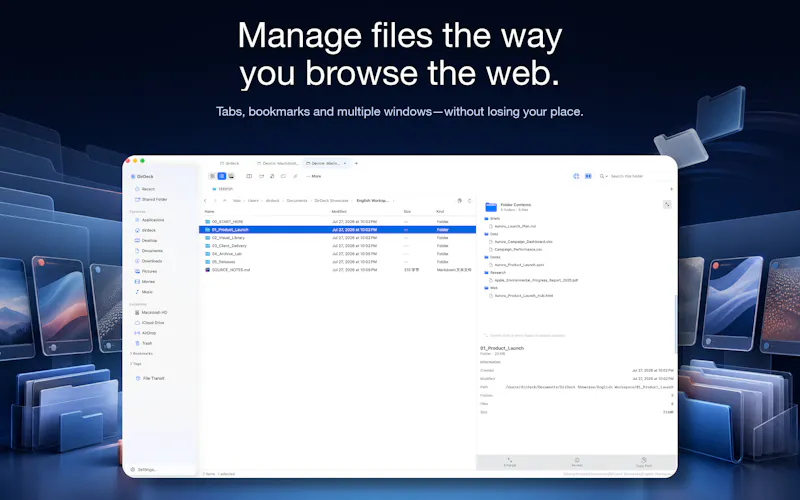Go to the dirdeck home folder in sidebar
The image size is (800, 500).
click(145, 230)
